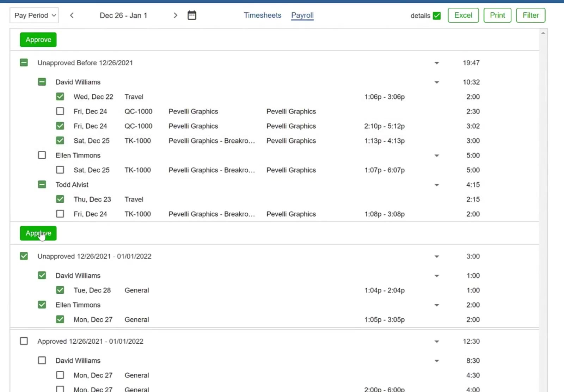This screenshot has width=564, height=392.
Task: Click the Print button
Action: (x=497, y=15)
